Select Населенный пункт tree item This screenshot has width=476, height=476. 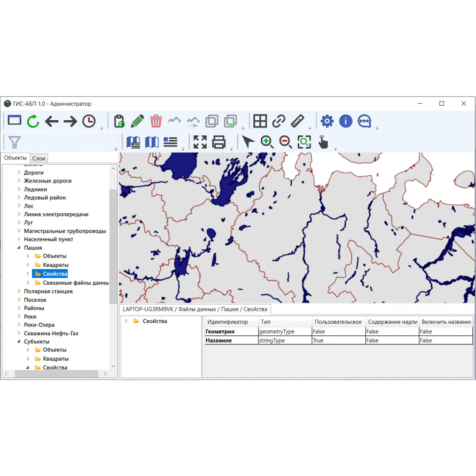click(x=48, y=239)
